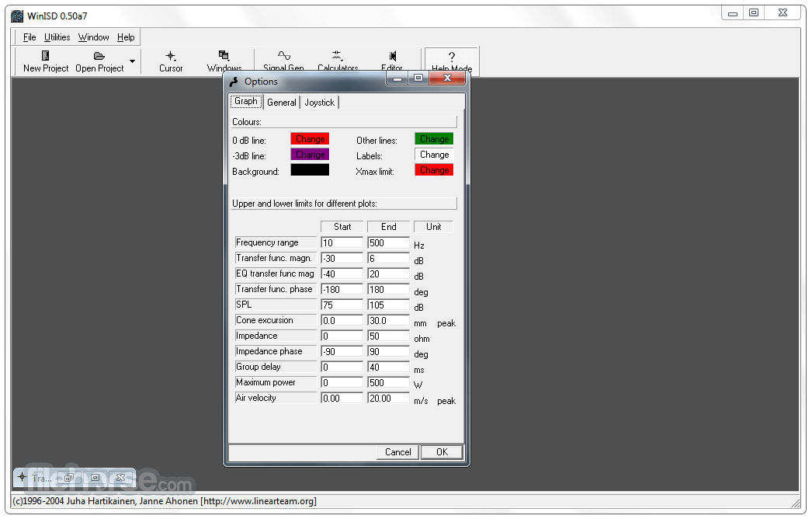Screen dimensions: 812x519
Task: Edit EQ transfer func mag start field
Action: (x=342, y=273)
